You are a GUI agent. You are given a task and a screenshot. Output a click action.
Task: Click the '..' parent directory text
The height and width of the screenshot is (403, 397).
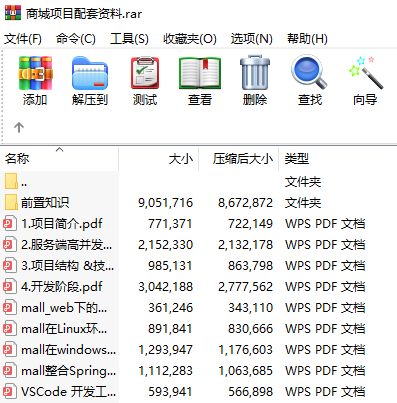pos(24,184)
